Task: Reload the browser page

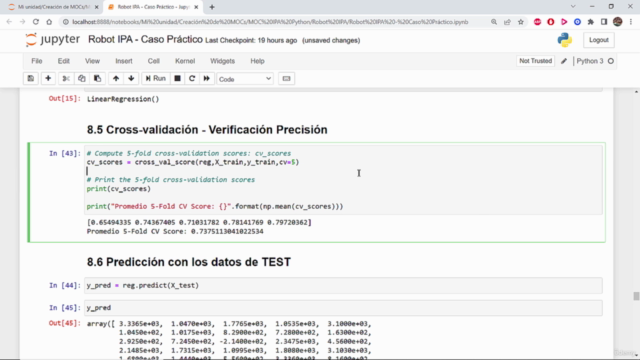Action: click(36, 22)
